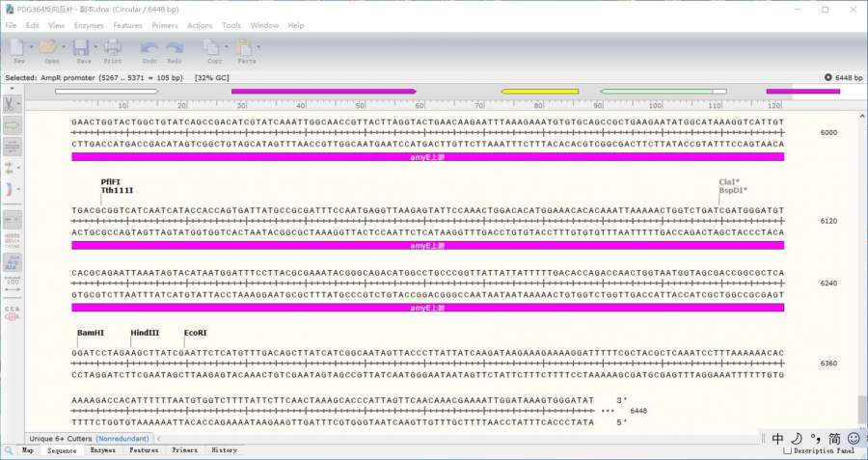
Task: Click the Copy toolbar icon
Action: (211, 47)
